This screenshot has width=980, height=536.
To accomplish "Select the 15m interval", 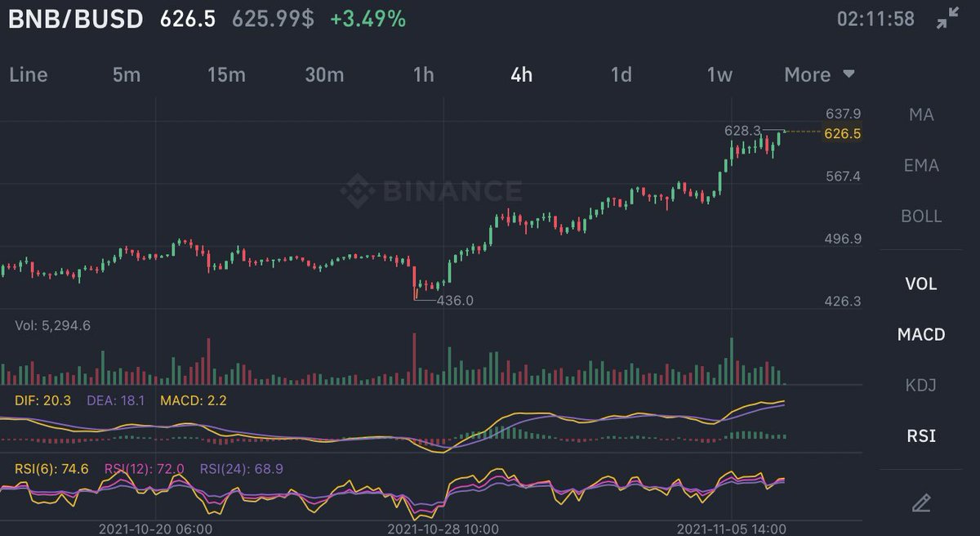I will click(x=226, y=74).
